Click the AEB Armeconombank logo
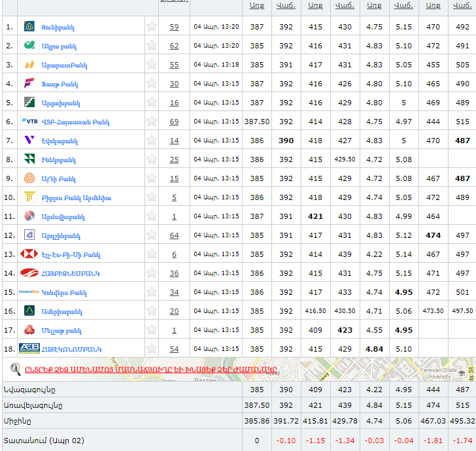This screenshot has height=451, width=476. coord(29,348)
